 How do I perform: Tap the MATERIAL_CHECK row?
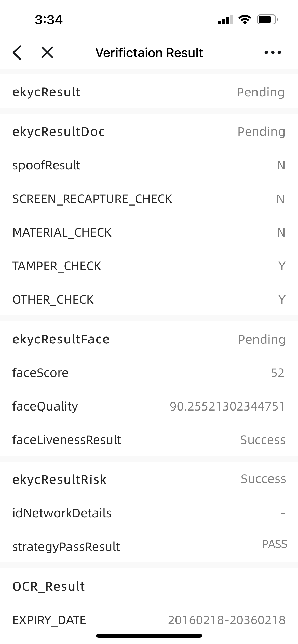tap(149, 232)
